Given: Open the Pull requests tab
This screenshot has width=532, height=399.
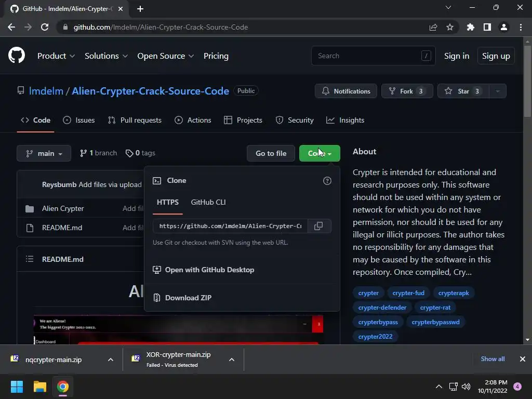Looking at the screenshot, I should (135, 120).
